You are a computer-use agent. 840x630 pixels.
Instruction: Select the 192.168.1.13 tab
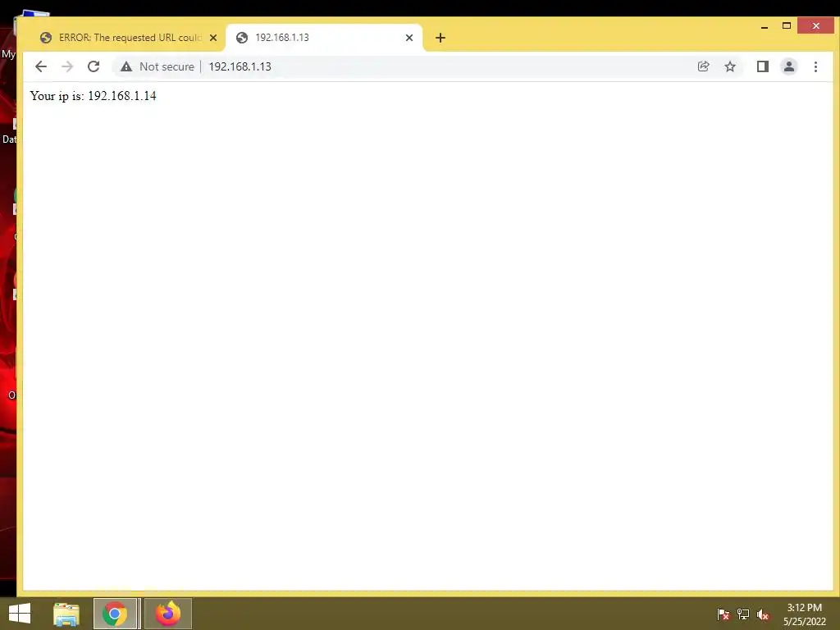coord(324,38)
